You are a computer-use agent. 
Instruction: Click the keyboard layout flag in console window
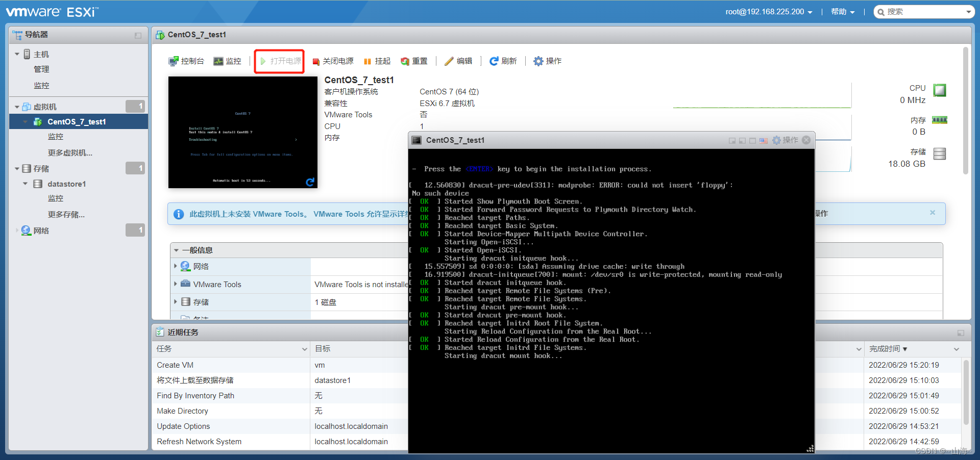click(764, 141)
